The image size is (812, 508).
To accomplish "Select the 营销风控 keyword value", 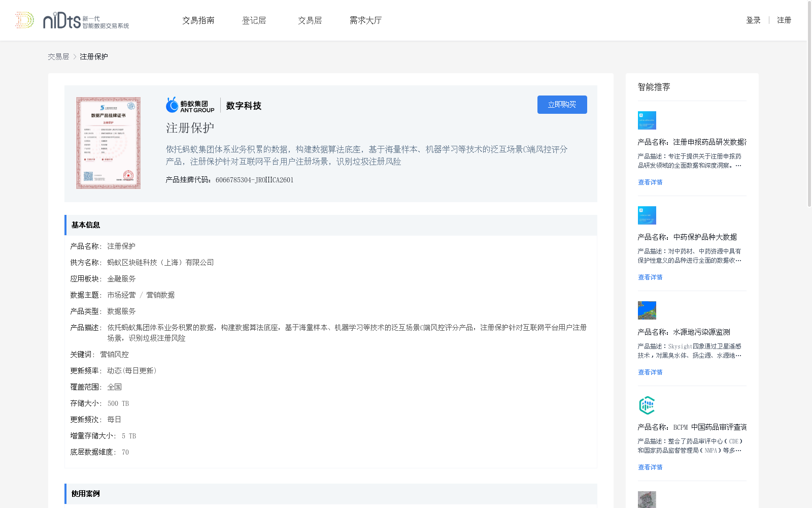I will pos(114,355).
